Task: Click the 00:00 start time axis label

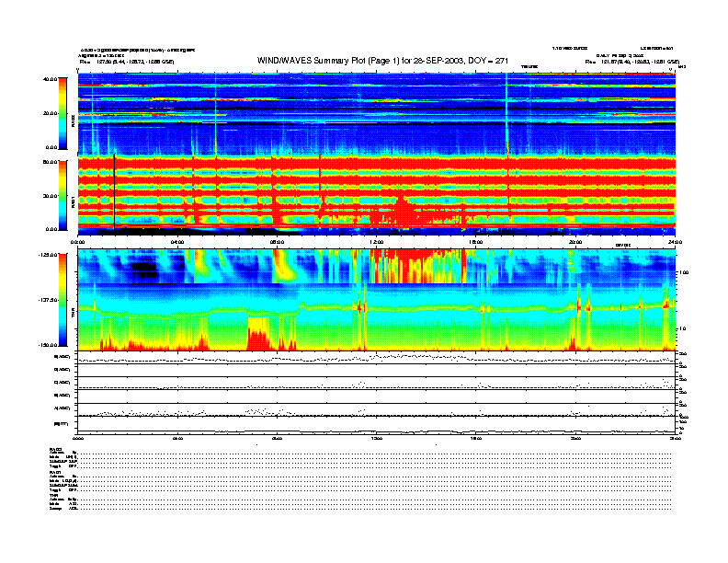Action: [79, 243]
